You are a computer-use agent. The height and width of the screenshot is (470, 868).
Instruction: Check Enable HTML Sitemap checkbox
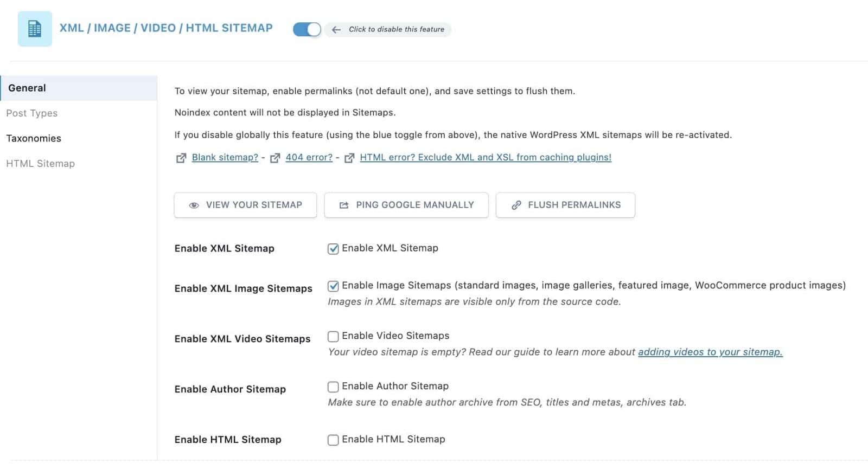(333, 440)
